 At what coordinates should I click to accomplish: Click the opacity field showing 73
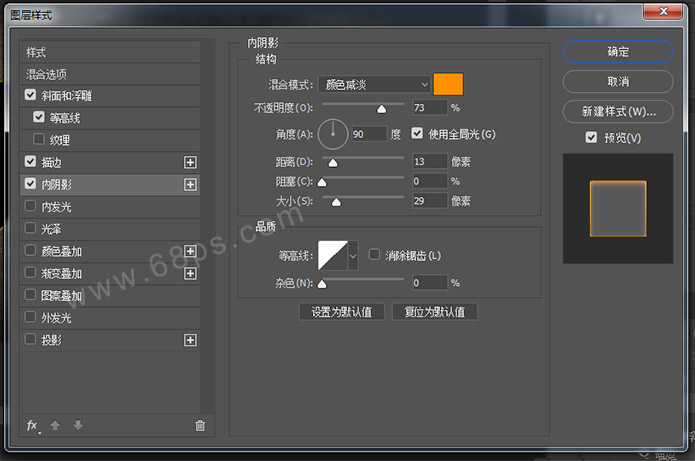tap(429, 108)
